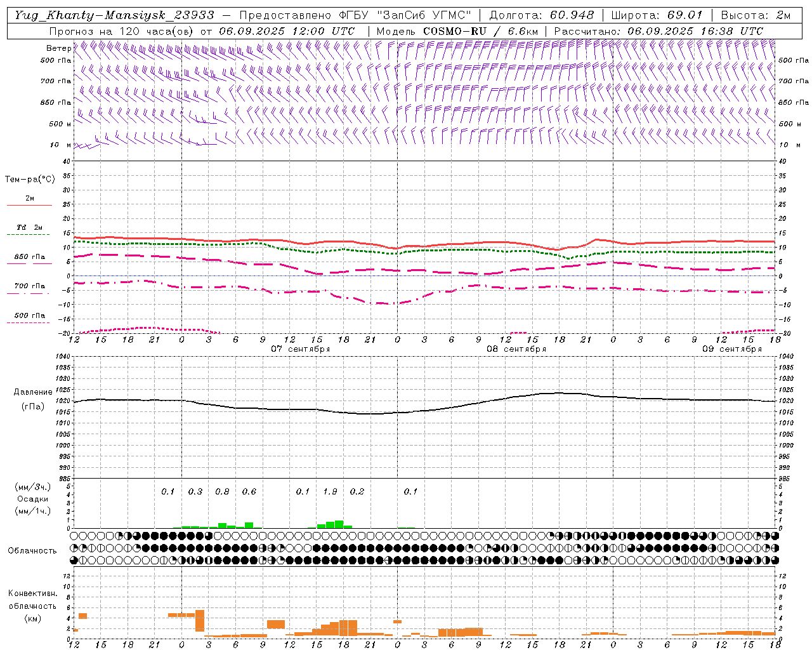The width and height of the screenshot is (812, 650).
Task: Click the precipitation total '0.3'
Action: [x=195, y=491]
